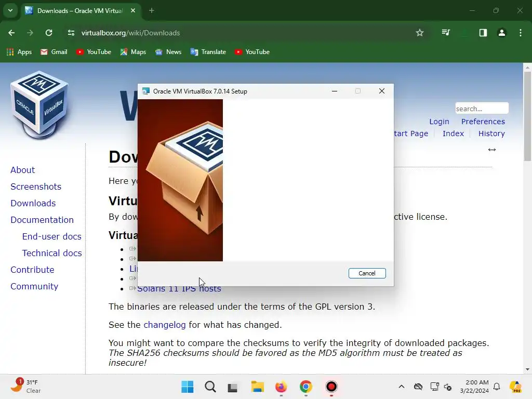The image size is (532, 399).
Task: Open Apps bookmark
Action: pyautogui.click(x=19, y=52)
